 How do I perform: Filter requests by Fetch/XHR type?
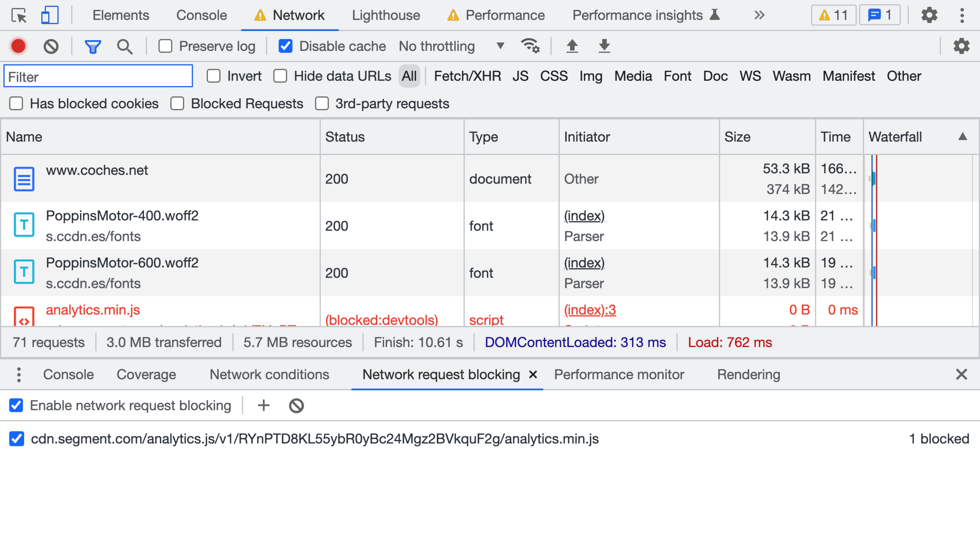coord(467,76)
